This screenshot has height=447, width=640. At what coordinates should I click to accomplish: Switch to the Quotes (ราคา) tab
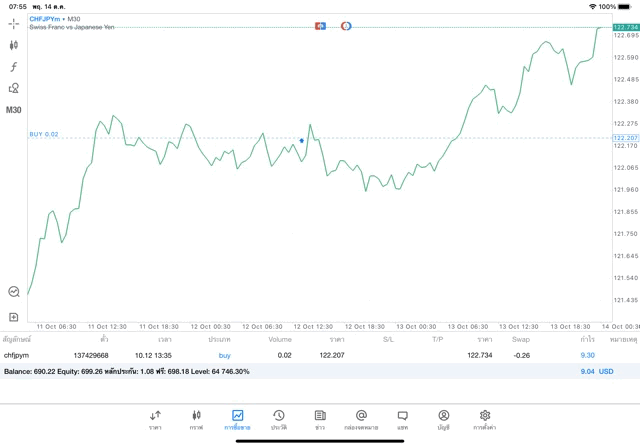(x=155, y=418)
